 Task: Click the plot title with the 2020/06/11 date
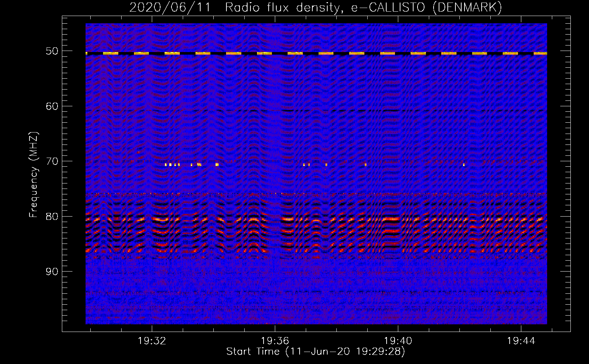pos(316,8)
